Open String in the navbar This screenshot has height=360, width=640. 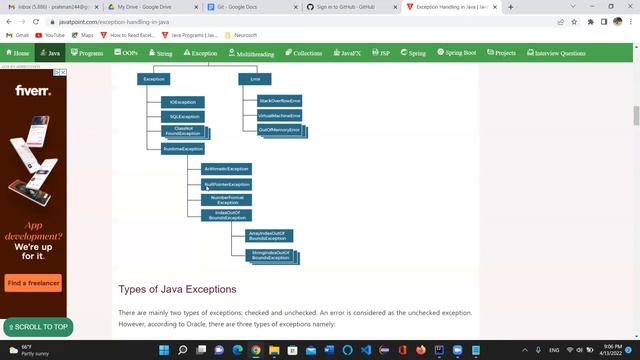[160, 53]
